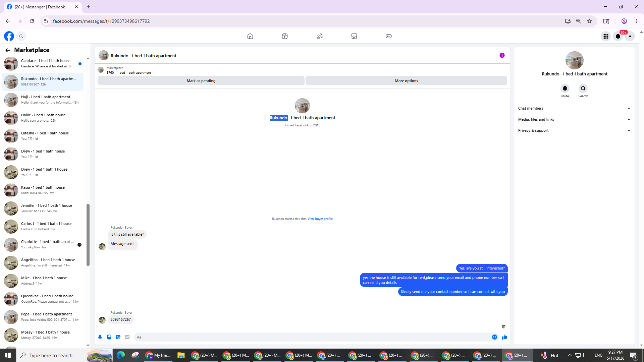Open the Kasia conversation
Image resolution: width=644 pixels, height=362 pixels.
click(43, 190)
